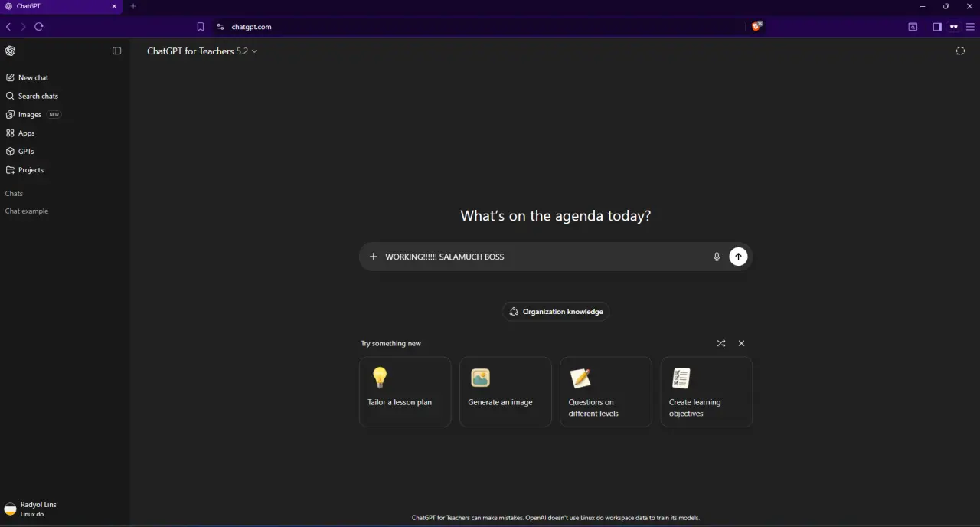Click the browser forward arrow
This screenshot has width=980, height=527.
(x=24, y=26)
